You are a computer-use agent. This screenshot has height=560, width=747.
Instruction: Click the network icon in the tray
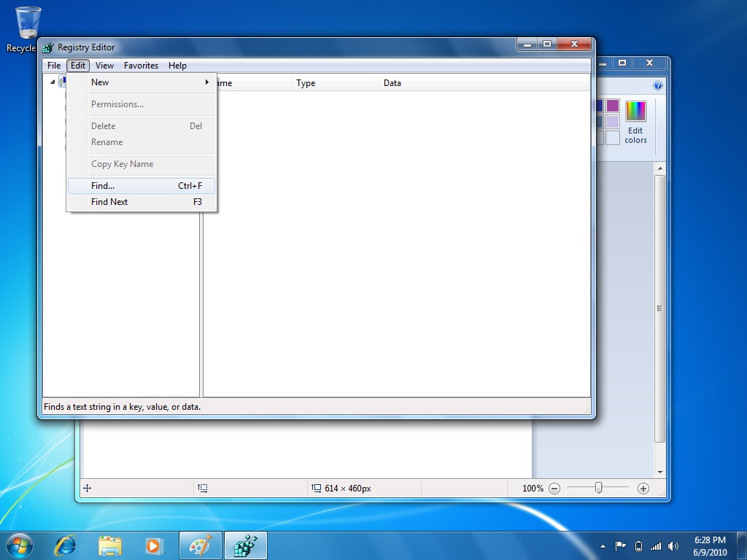656,545
